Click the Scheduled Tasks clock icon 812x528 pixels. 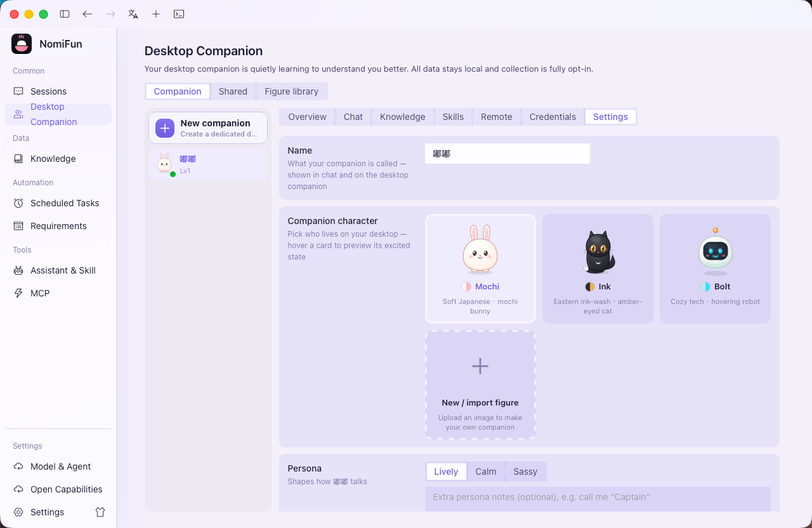[x=18, y=203]
